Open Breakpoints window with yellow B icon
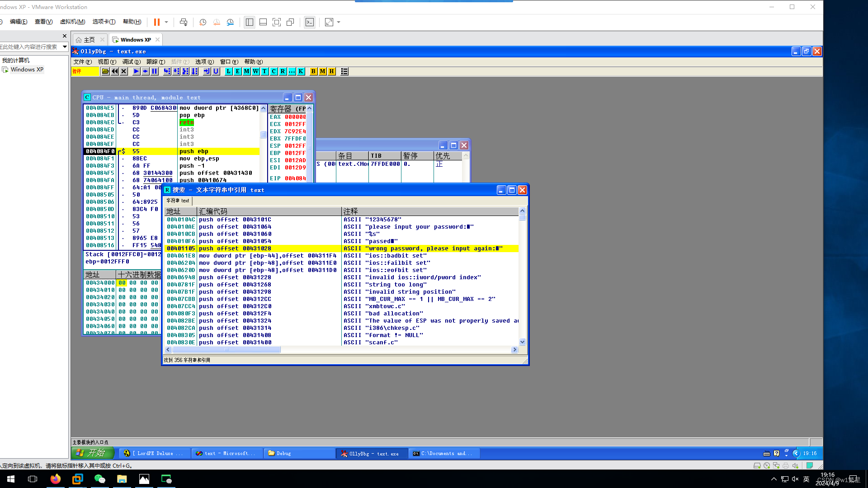Viewport: 868px width, 488px height. [x=313, y=71]
